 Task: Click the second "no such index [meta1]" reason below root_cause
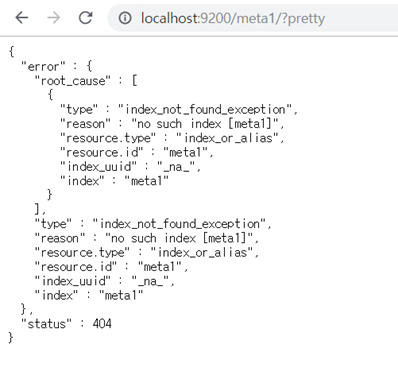point(179,238)
